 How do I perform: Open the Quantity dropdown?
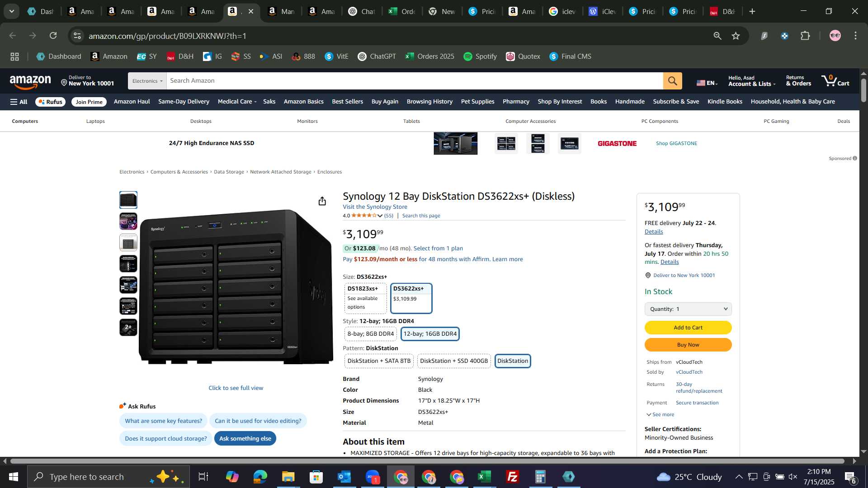click(x=688, y=309)
